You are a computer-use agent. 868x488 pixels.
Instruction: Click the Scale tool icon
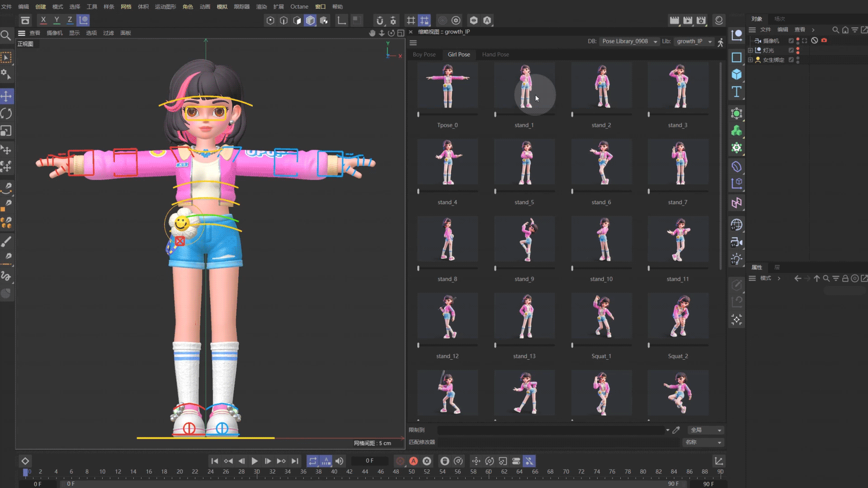(x=6, y=131)
